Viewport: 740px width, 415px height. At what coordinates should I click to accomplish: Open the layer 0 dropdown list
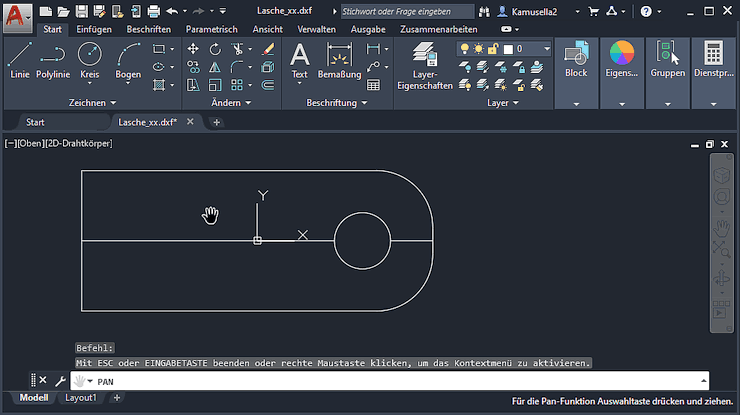click(547, 49)
